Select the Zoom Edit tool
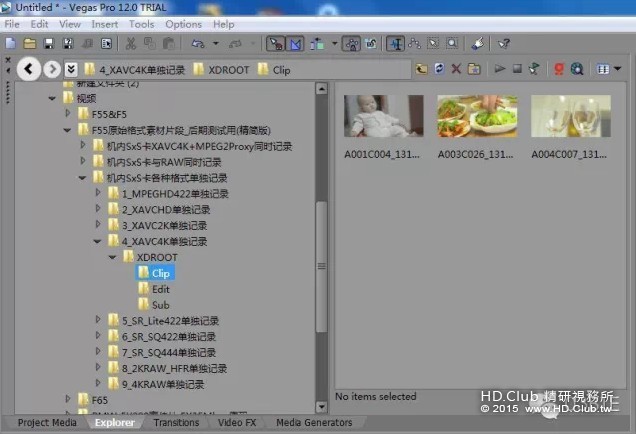This screenshot has width=636, height=434. pyautogui.click(x=452, y=43)
